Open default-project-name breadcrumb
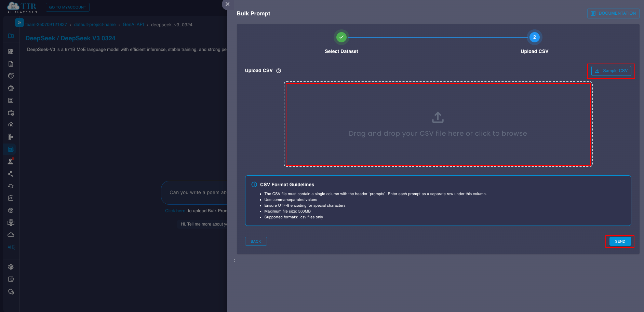 click(x=95, y=25)
